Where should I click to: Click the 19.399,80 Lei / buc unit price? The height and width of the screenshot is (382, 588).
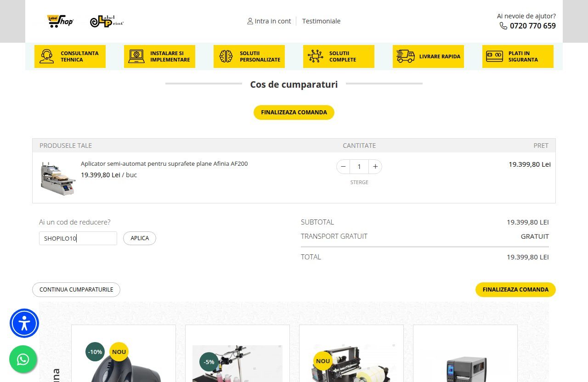coord(109,175)
